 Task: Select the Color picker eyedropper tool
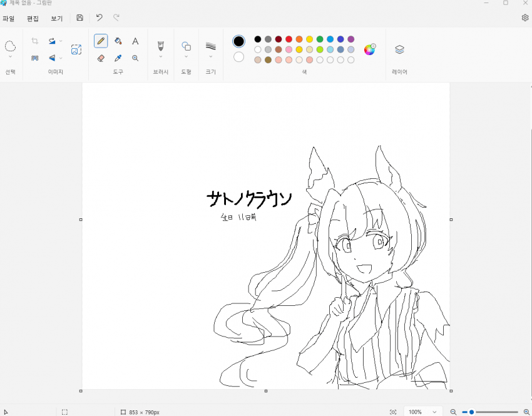pos(118,58)
